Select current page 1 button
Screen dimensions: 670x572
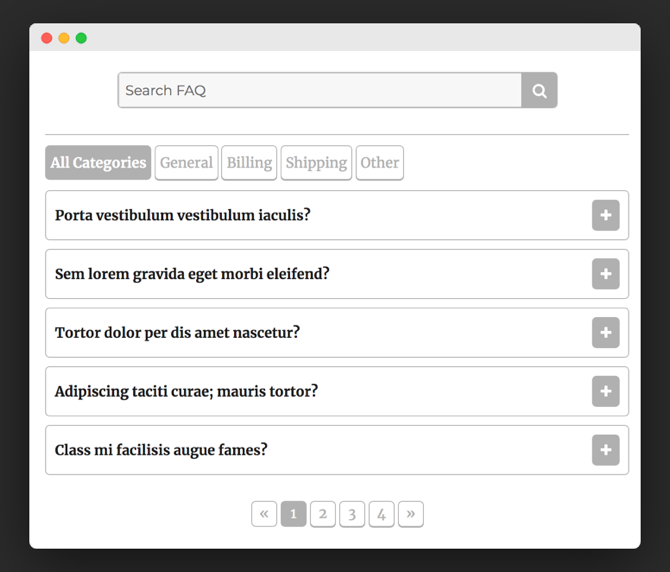pos(294,514)
